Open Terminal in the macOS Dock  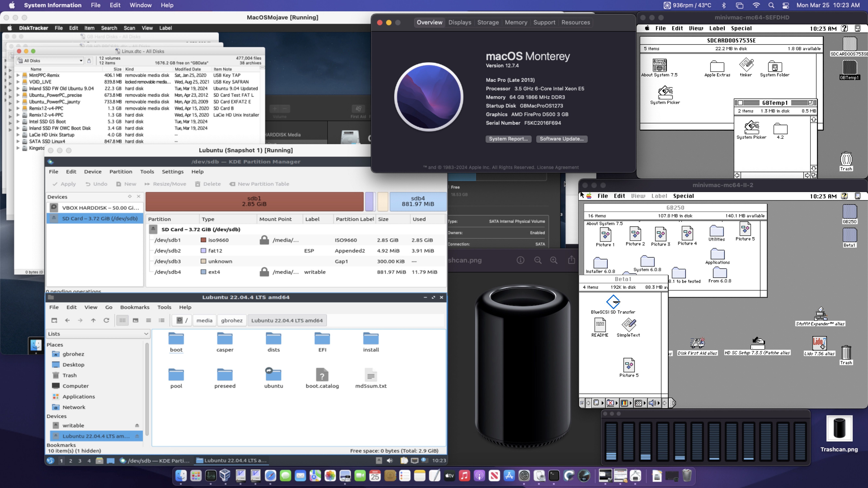pyautogui.click(x=554, y=475)
